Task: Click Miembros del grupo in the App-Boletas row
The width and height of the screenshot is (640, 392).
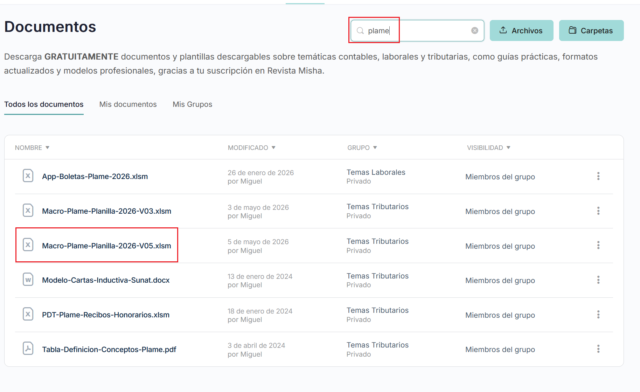Action: click(x=500, y=177)
